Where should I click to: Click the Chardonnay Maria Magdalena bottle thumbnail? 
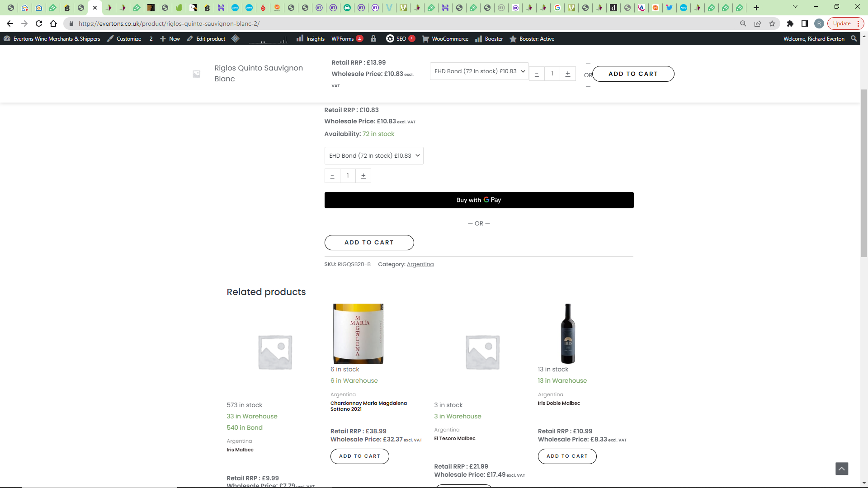(358, 333)
